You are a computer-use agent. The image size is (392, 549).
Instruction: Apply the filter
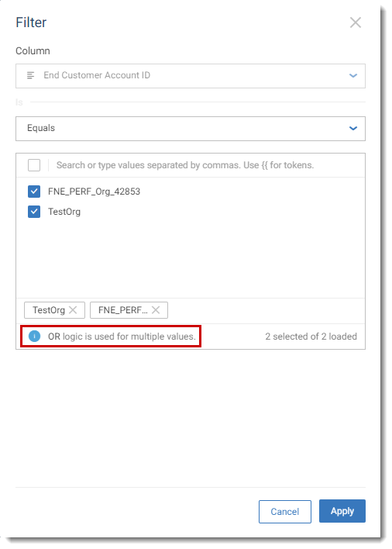pyautogui.click(x=342, y=511)
